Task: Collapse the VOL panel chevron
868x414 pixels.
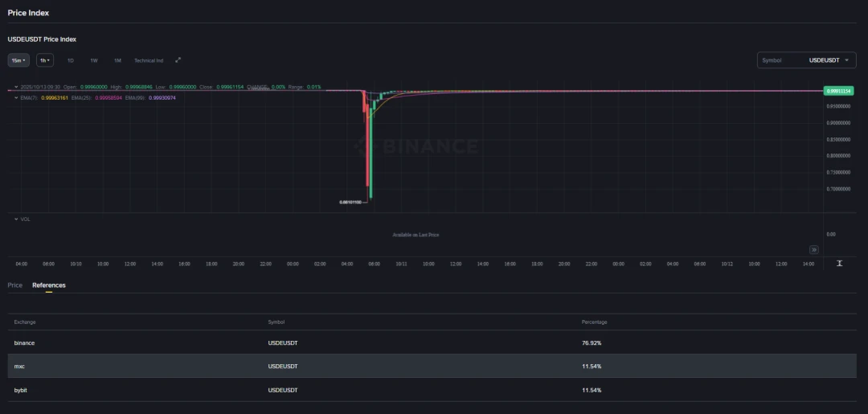Action: (16, 219)
